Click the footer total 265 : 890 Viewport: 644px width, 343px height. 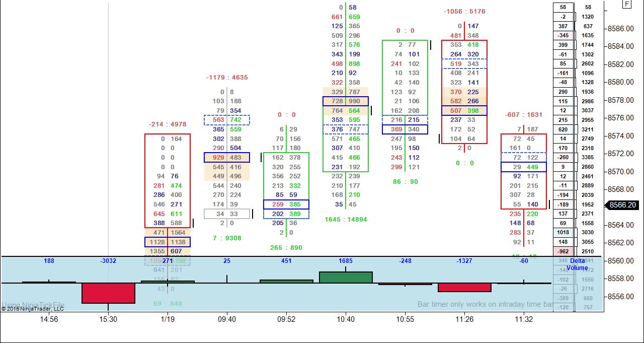click(x=286, y=248)
